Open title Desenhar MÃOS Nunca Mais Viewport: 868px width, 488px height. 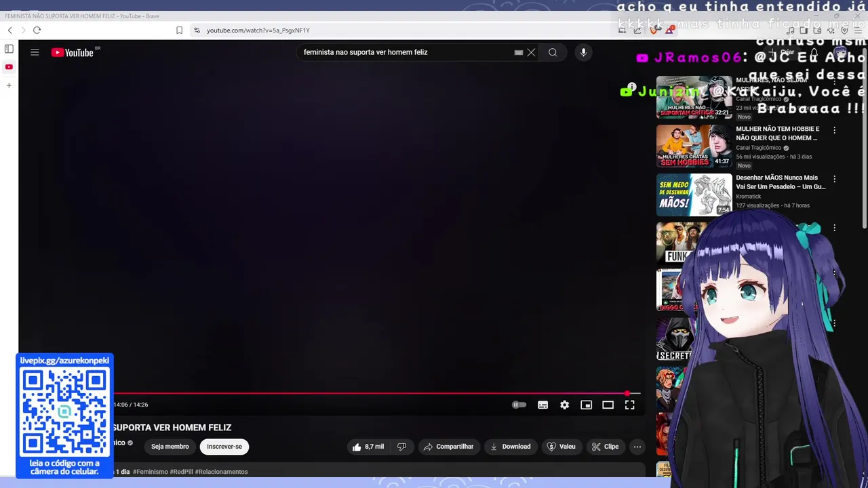click(x=781, y=182)
